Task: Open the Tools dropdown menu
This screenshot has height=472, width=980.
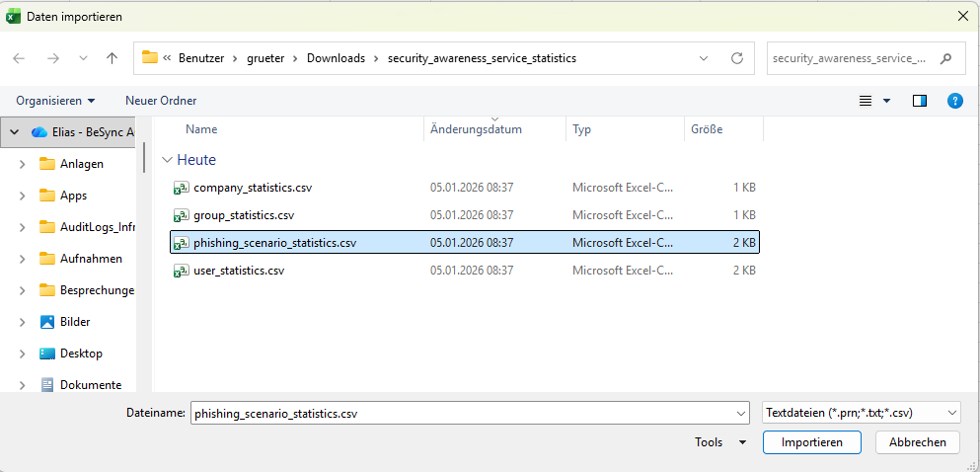Action: (x=720, y=442)
